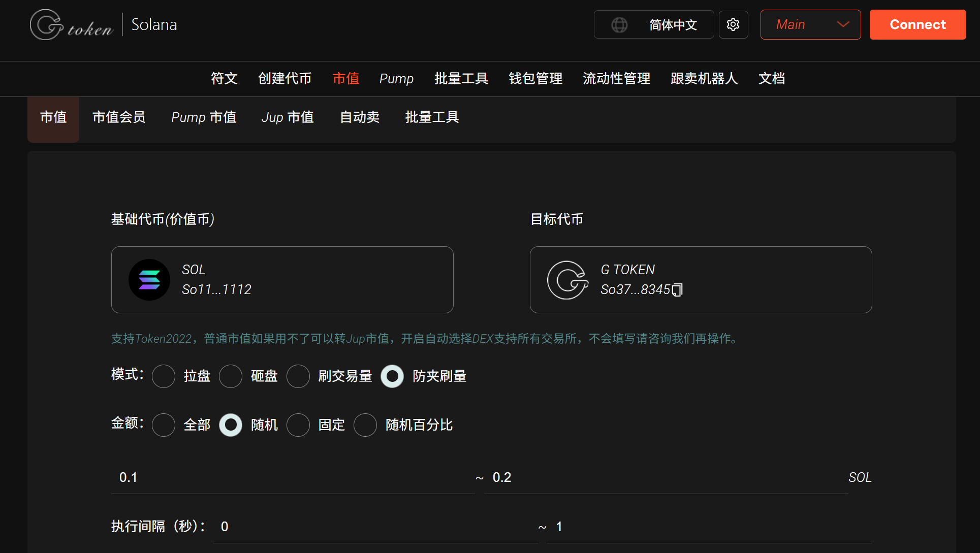This screenshot has height=553, width=980.
Task: Open the 钱包管理 menu
Action: click(535, 78)
